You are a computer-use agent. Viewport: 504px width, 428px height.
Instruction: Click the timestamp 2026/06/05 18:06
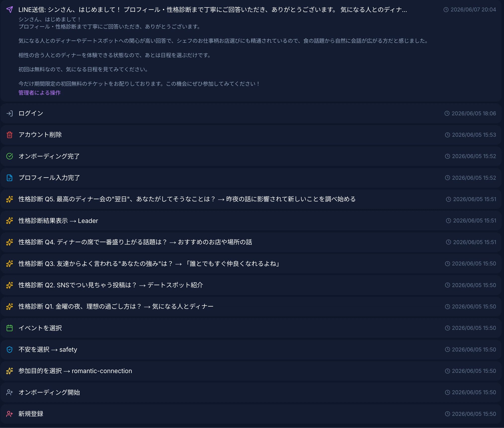click(474, 114)
